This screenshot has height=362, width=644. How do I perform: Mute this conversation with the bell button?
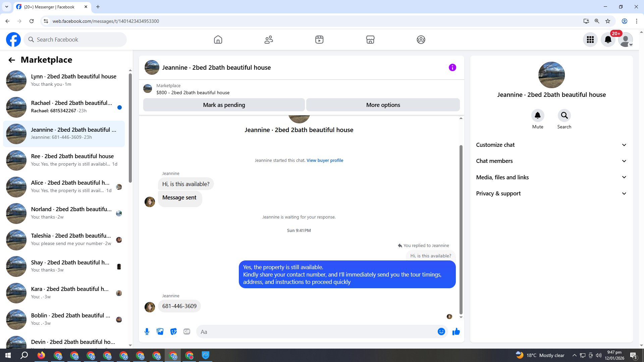tap(537, 116)
